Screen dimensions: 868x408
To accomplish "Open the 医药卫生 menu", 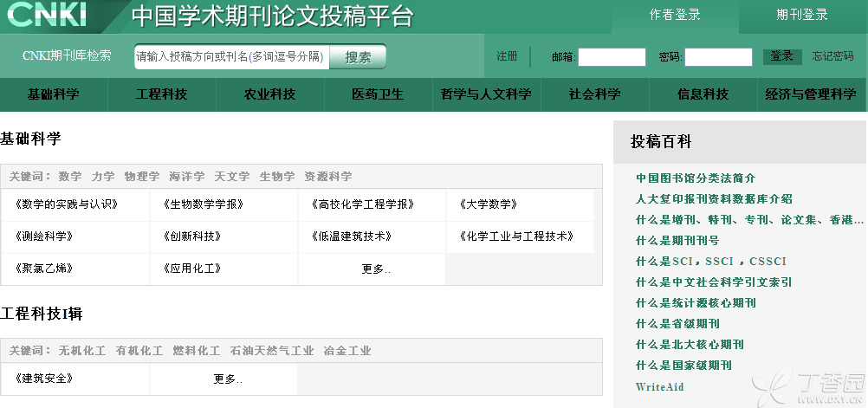I will 378,94.
